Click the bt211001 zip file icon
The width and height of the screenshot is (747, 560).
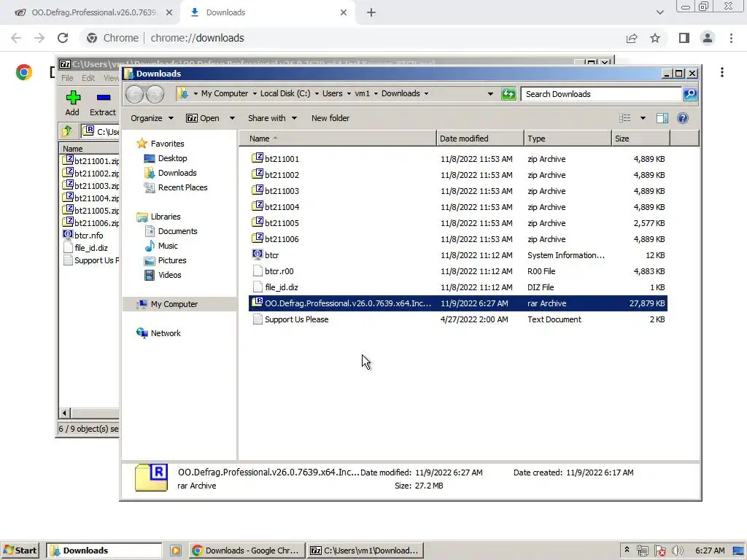pyautogui.click(x=258, y=157)
